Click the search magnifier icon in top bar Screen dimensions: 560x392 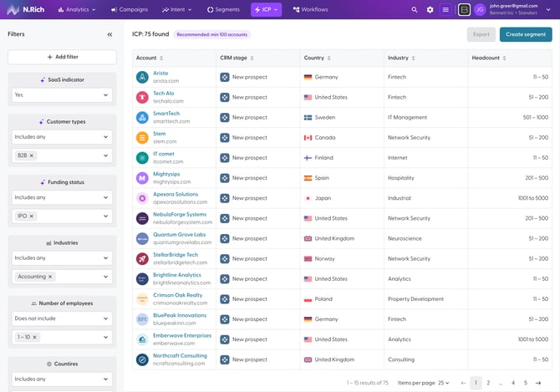pos(414,10)
